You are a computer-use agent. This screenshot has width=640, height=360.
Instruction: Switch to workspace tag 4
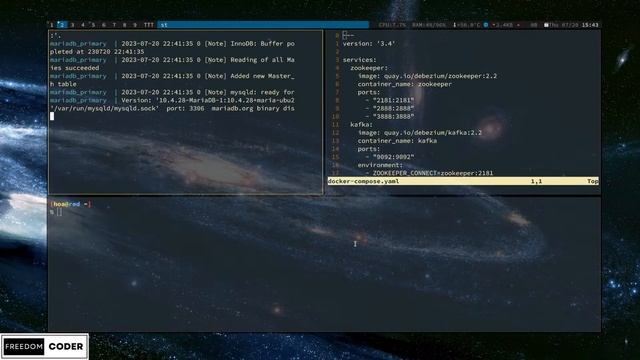83,25
